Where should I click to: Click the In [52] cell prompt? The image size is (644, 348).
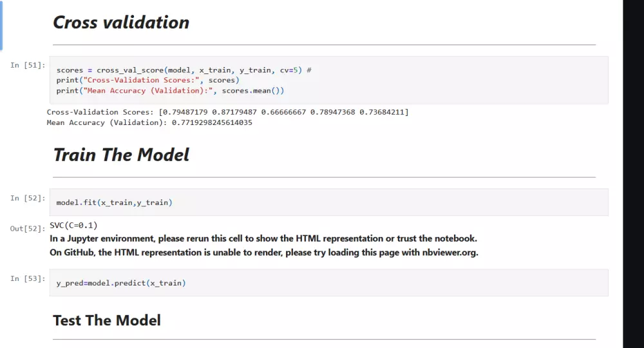(x=28, y=198)
